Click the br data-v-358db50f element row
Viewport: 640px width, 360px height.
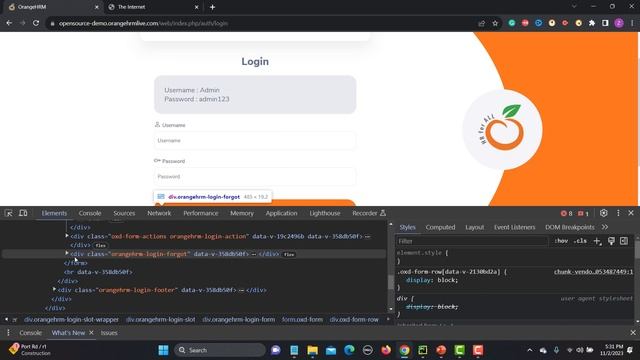click(98, 272)
